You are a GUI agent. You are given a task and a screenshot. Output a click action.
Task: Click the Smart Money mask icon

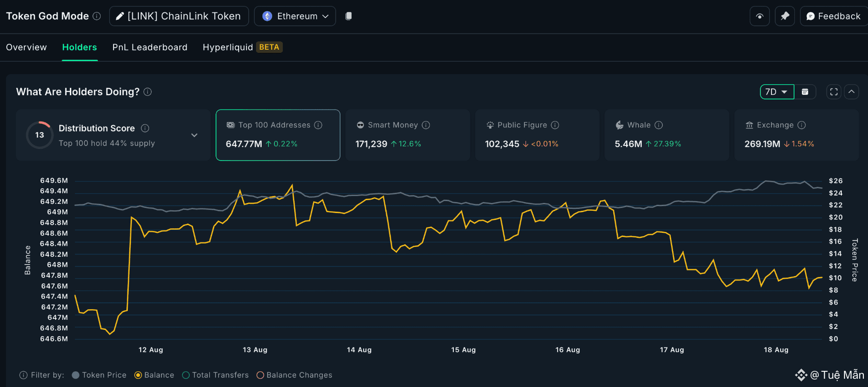point(360,125)
